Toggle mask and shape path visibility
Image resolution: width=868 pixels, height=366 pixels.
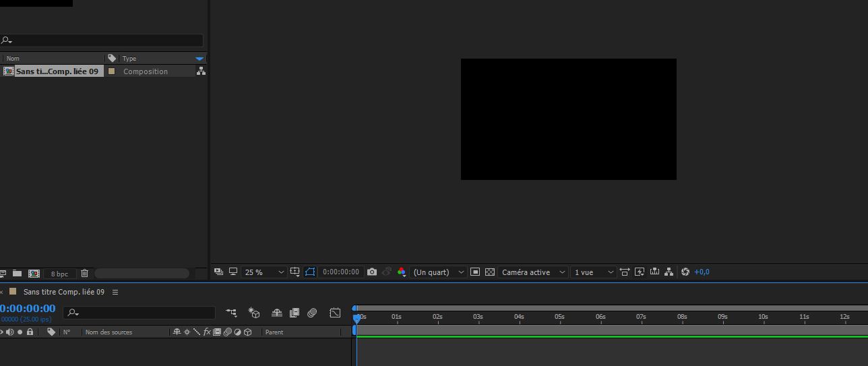pos(310,272)
